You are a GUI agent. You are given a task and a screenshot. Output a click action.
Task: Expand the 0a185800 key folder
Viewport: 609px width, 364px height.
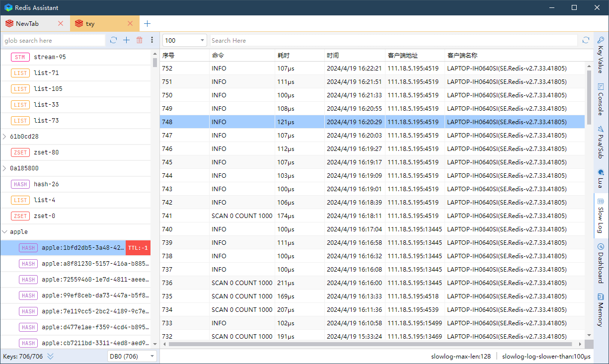click(5, 168)
